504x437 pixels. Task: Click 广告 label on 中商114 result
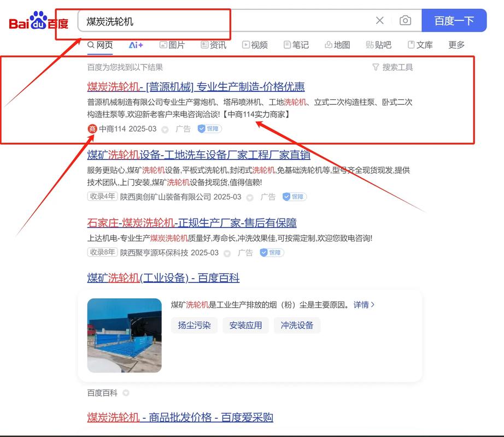(183, 129)
